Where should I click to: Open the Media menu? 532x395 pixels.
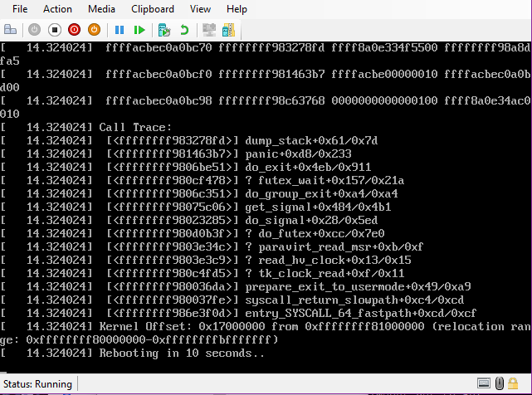(x=101, y=9)
